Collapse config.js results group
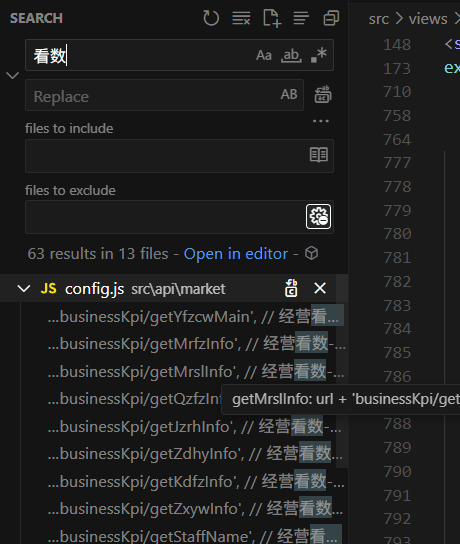 tap(24, 288)
